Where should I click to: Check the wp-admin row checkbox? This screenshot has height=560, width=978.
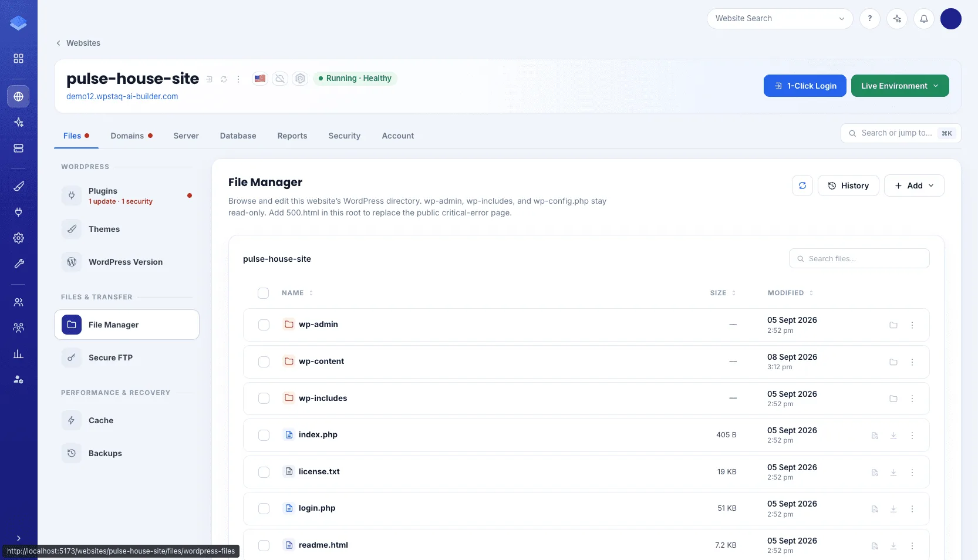[264, 325]
